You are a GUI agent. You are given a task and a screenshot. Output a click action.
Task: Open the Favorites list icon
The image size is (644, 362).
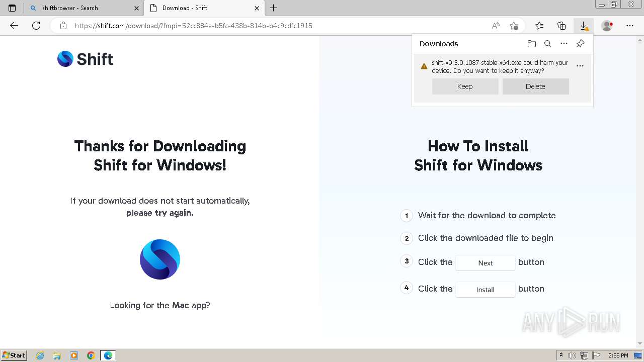tap(539, 26)
